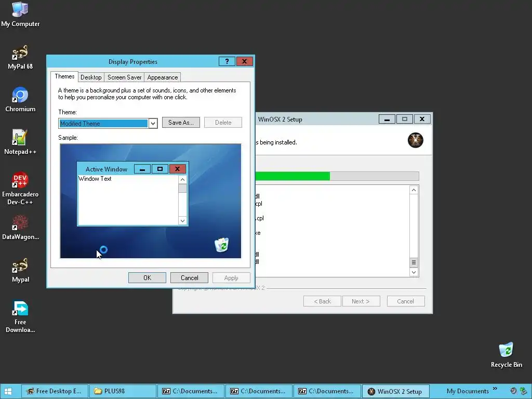Switch to the Appearance tab
The height and width of the screenshot is (399, 532).
tap(163, 77)
